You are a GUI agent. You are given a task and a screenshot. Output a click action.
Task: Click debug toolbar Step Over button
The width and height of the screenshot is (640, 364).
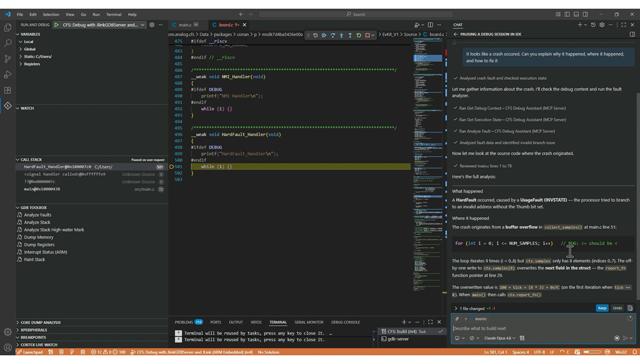coord(333,35)
